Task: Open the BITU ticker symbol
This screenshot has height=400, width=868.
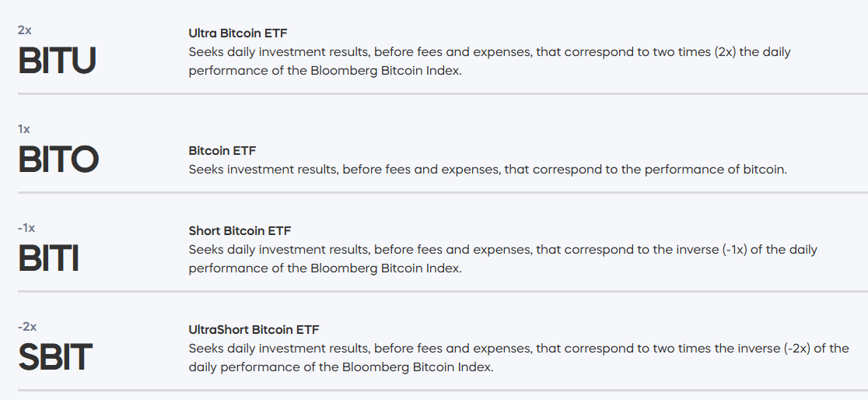Action: pos(58,61)
